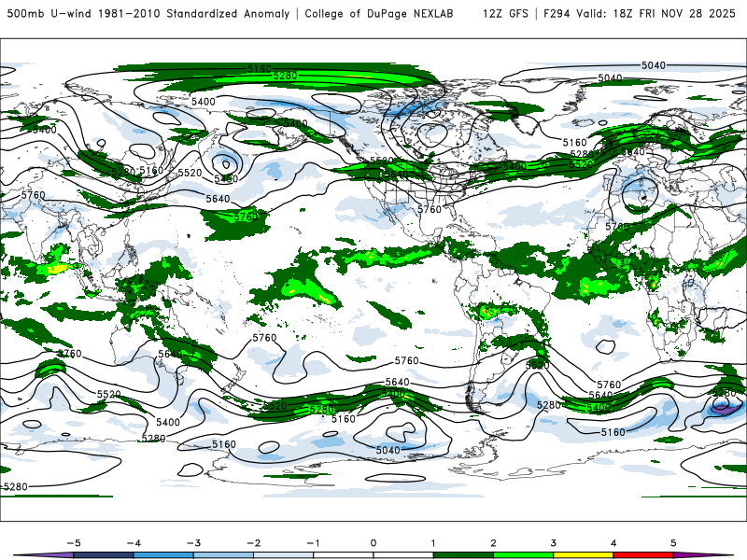Click the purple negative anomaly blob southeast of Africa
Viewport: 747px width, 560px height.
point(725,408)
